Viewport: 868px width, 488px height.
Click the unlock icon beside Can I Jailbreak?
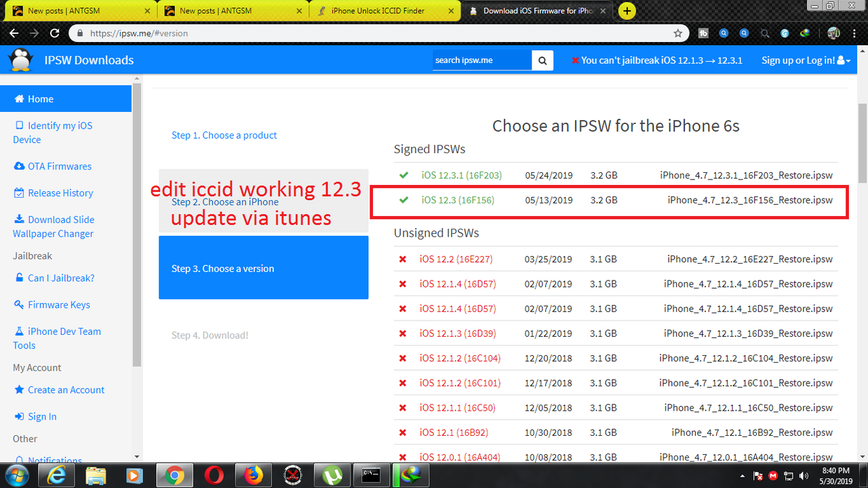click(x=19, y=278)
